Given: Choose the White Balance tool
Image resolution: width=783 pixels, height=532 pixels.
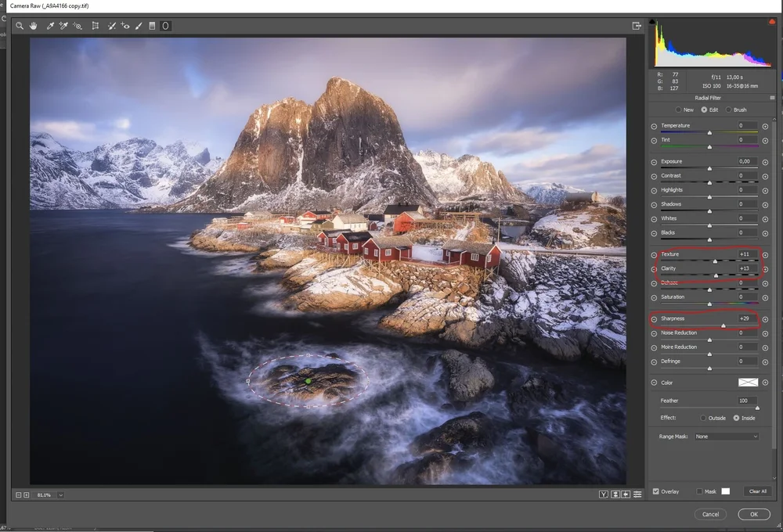Looking at the screenshot, I should click(50, 26).
